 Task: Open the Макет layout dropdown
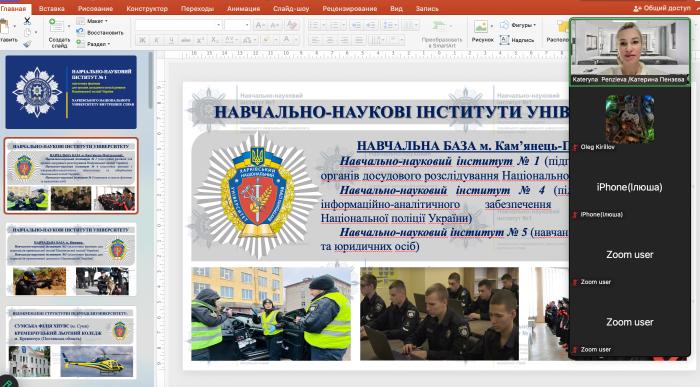(x=92, y=21)
